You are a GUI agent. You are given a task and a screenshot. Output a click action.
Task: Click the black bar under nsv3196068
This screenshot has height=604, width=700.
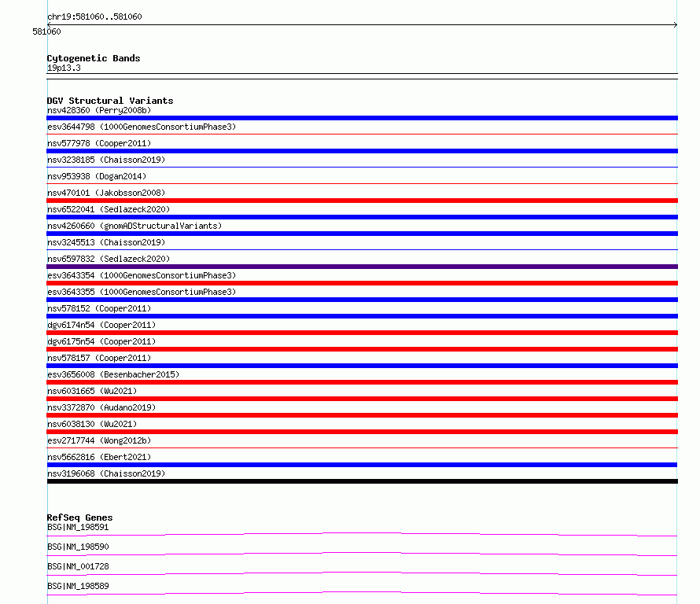tap(362, 481)
